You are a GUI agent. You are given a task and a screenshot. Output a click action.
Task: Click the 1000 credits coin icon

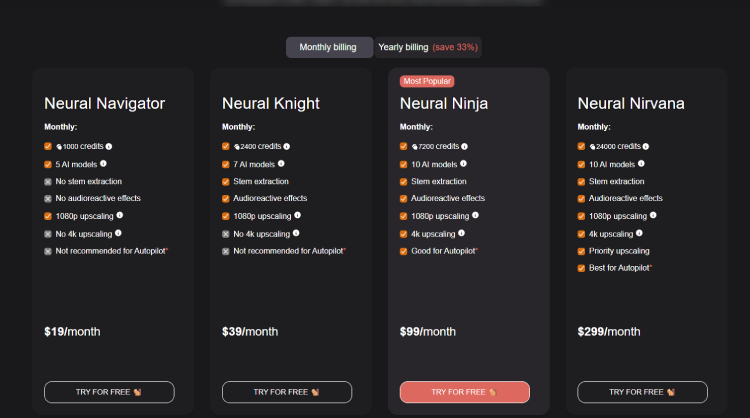point(59,147)
